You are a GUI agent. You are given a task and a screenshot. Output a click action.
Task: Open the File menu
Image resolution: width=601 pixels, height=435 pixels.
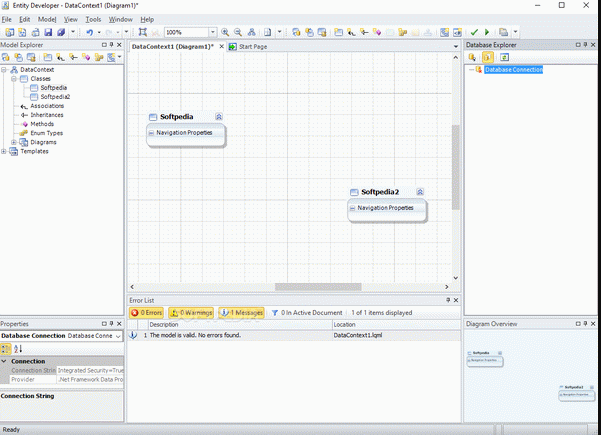(7, 20)
